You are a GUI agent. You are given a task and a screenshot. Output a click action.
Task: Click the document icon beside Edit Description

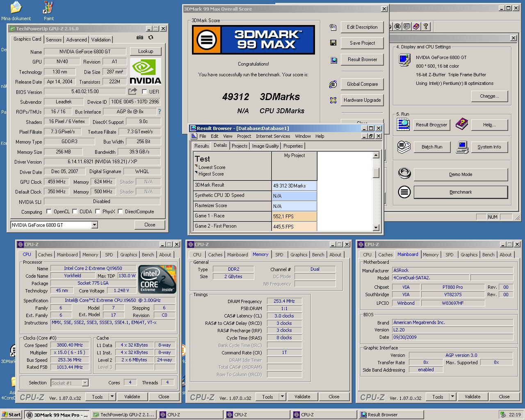pos(333,27)
